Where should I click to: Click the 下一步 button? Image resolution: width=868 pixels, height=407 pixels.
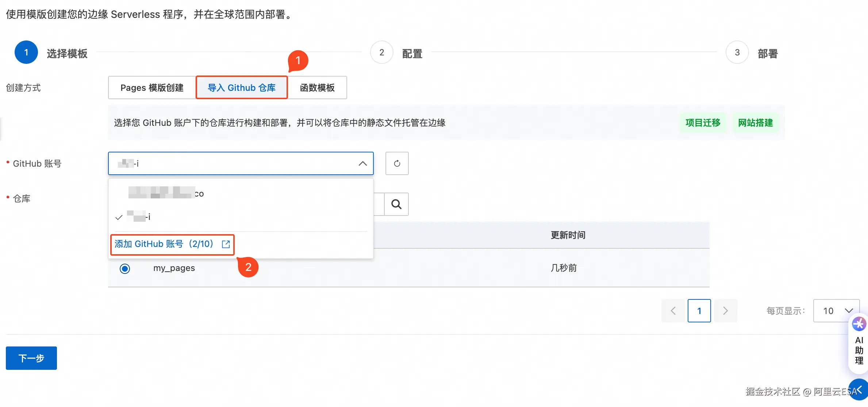click(31, 358)
